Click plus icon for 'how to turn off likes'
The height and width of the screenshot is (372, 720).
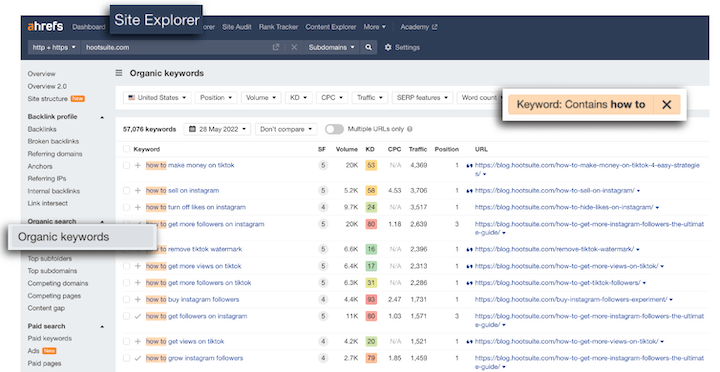click(x=138, y=208)
